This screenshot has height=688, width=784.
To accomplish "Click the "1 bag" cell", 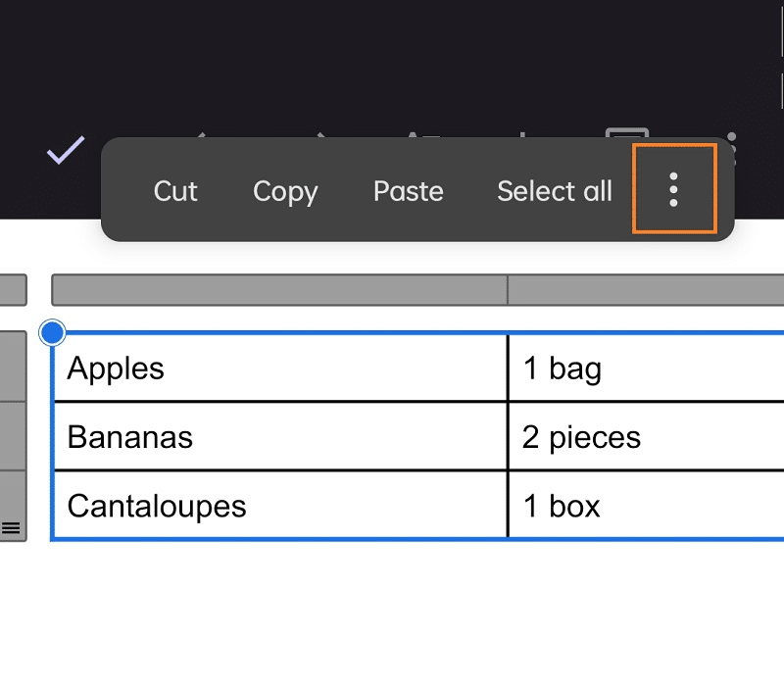I will (x=647, y=369).
